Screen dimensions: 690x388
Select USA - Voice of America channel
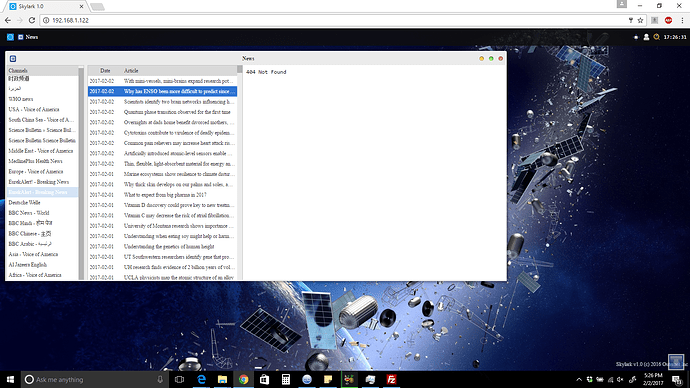(42, 110)
